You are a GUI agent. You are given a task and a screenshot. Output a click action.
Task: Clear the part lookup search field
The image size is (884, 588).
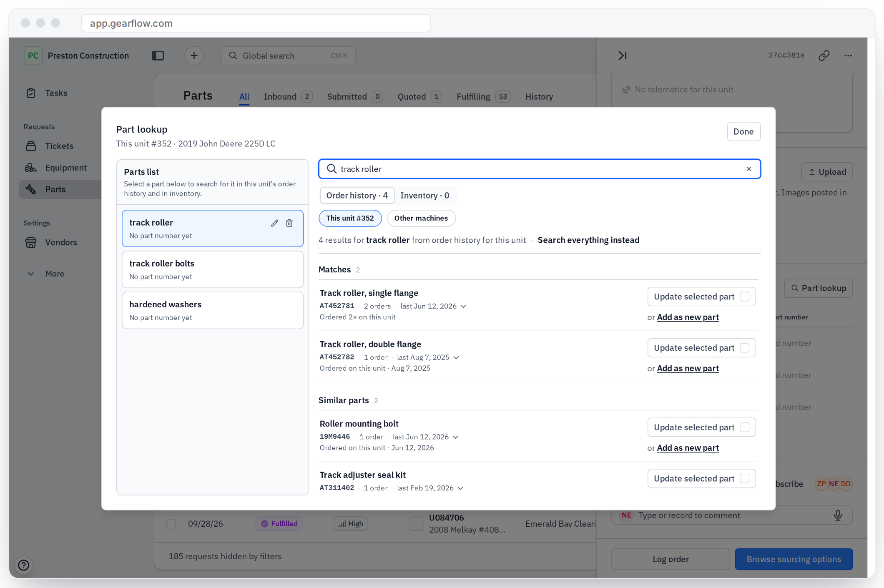(749, 169)
